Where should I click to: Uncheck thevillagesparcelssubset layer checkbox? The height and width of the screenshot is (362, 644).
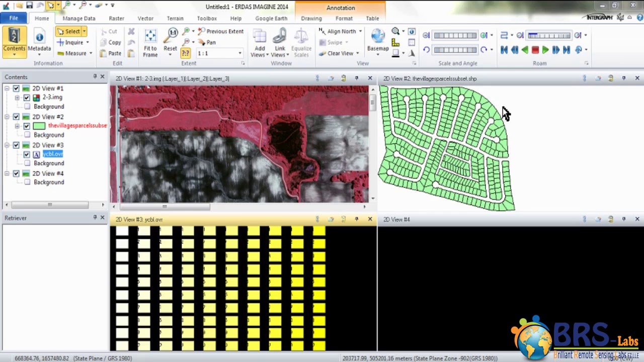click(27, 126)
